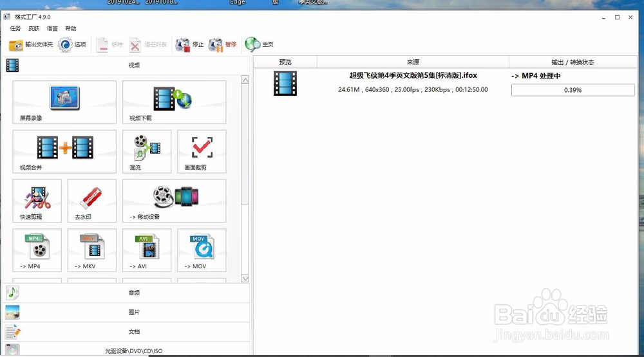Screen dimensions: 644x357
Task: Expand the 文档 document category
Action: coord(126,331)
